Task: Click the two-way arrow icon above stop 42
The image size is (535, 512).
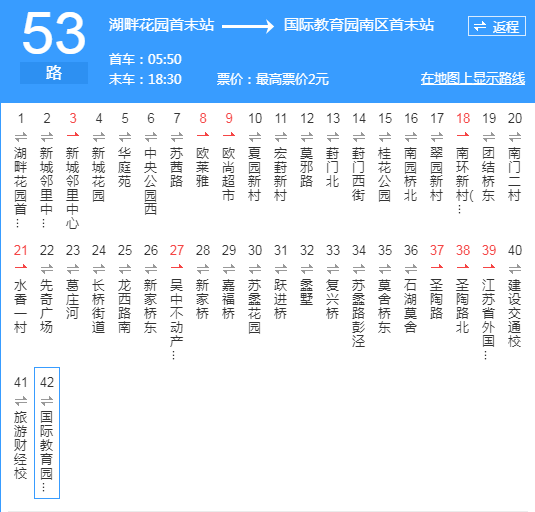Action: tap(47, 400)
